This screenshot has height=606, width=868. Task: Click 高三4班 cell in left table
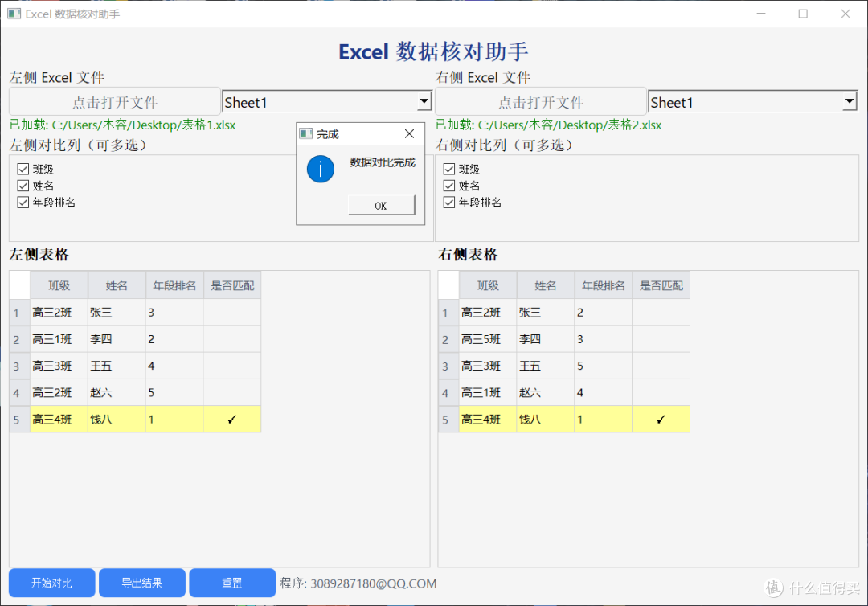coord(59,419)
